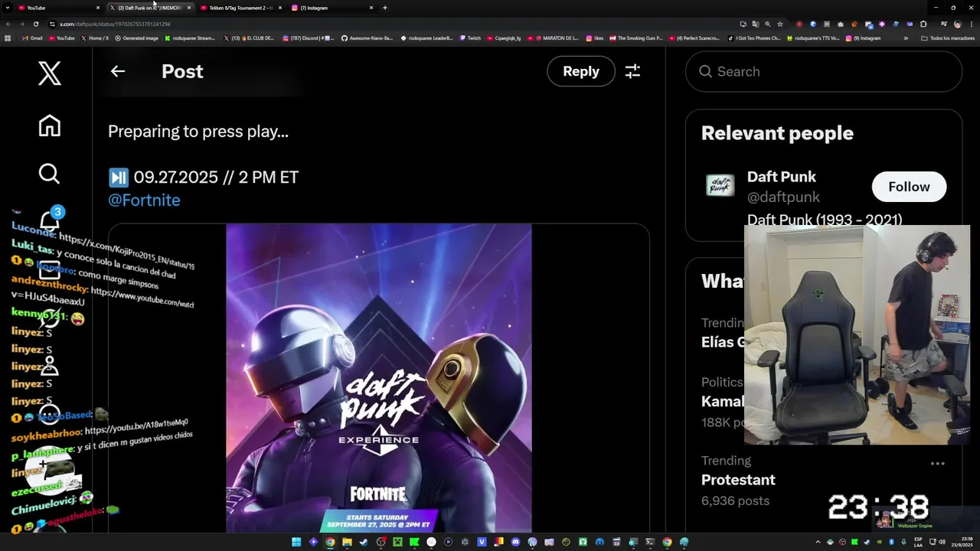This screenshot has height=551, width=980.
Task: Go back with the Post arrow
Action: click(117, 71)
